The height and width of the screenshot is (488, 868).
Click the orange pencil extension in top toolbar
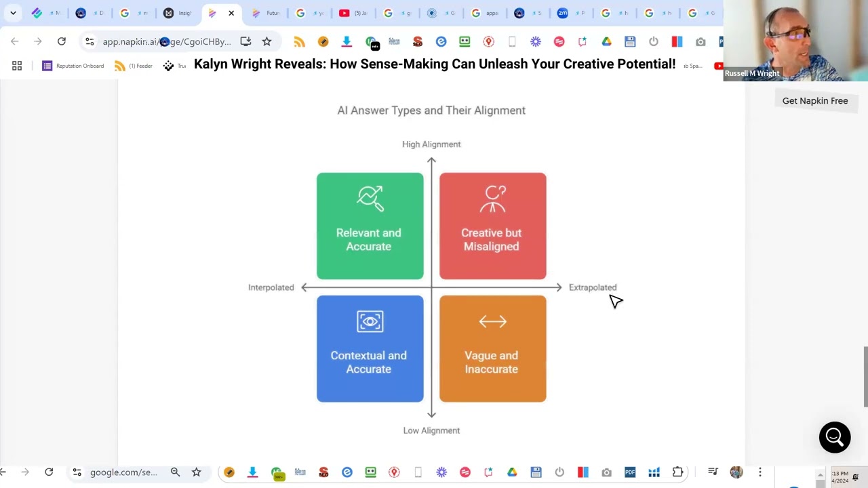pos(323,42)
